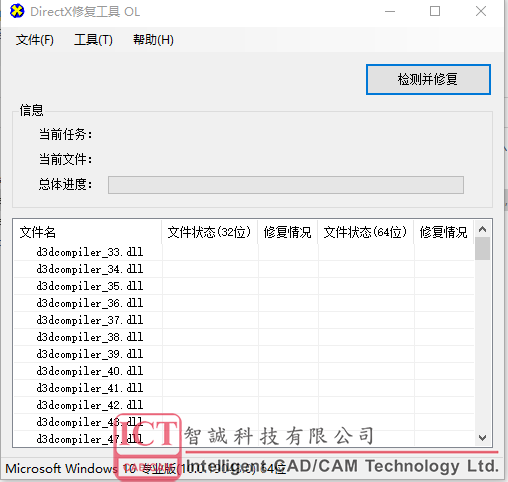The width and height of the screenshot is (508, 482).
Task: Select the d3dcompiler_35.dll row
Action: click(x=244, y=286)
